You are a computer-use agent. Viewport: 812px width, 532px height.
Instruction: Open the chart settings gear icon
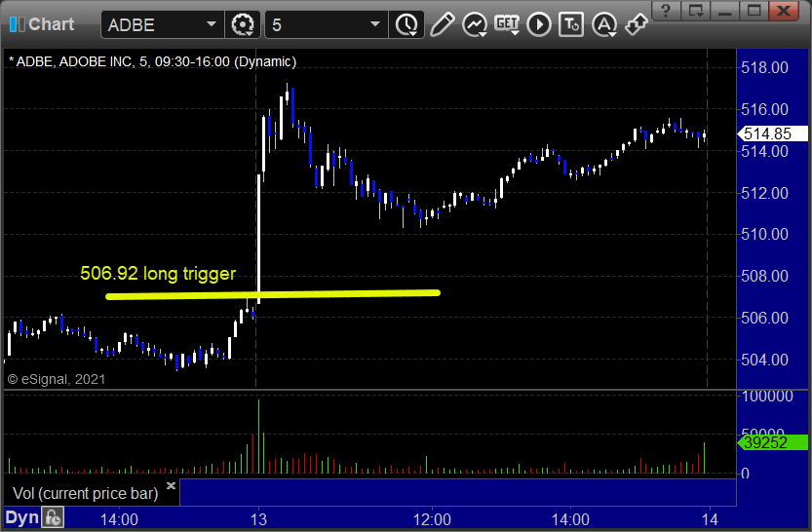[243, 24]
